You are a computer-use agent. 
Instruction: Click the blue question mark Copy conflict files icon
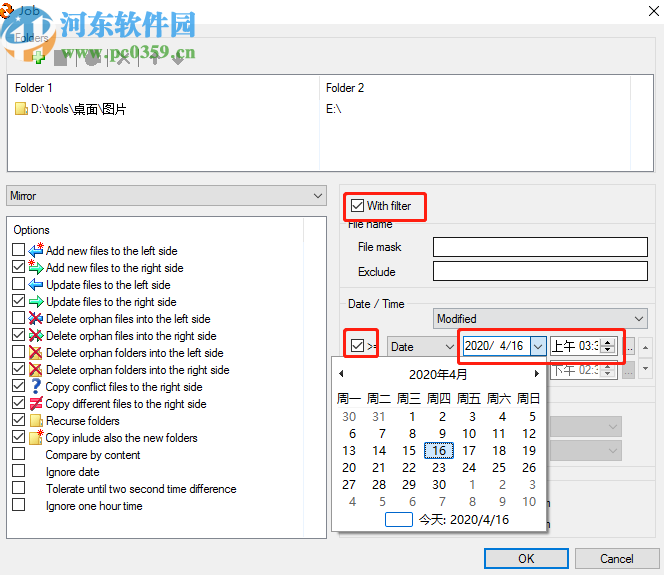tap(36, 386)
